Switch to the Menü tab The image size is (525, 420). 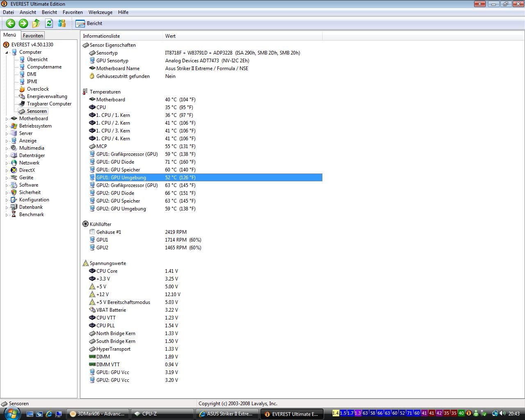(10, 35)
